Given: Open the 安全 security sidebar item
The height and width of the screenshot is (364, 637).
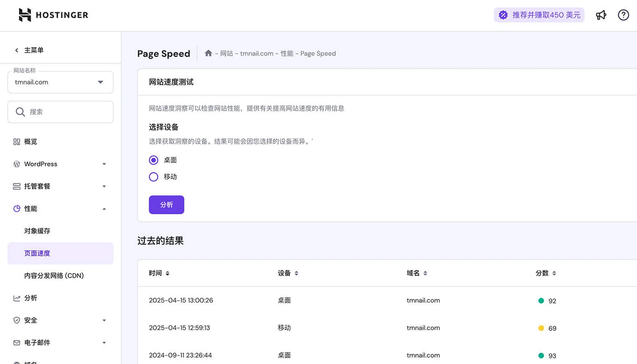Looking at the screenshot, I should click(31, 320).
